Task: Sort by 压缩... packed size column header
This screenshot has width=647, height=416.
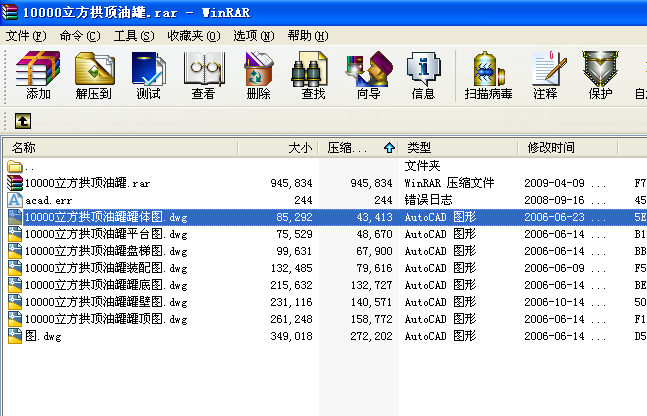Action: point(357,147)
